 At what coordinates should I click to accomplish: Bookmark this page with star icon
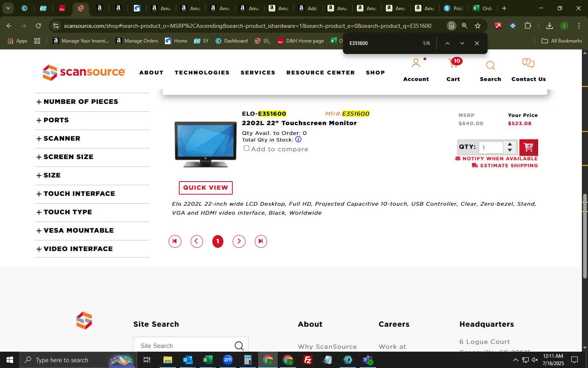[478, 26]
